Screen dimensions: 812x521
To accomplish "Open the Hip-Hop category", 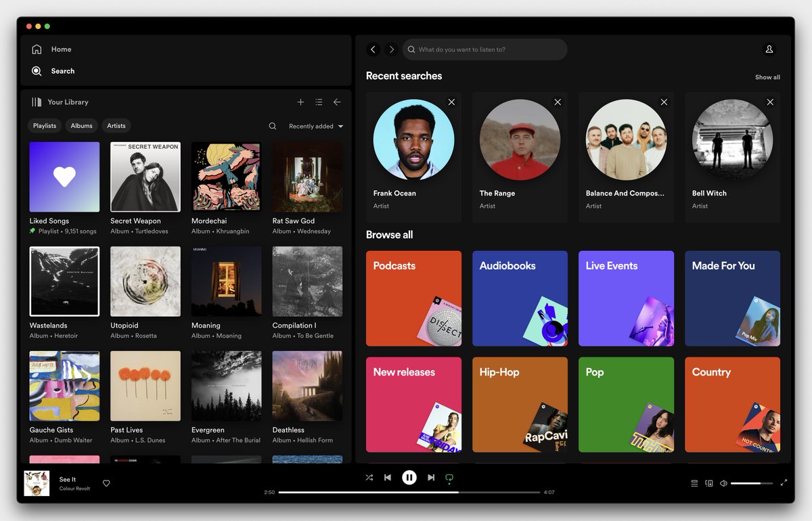I will (x=520, y=405).
